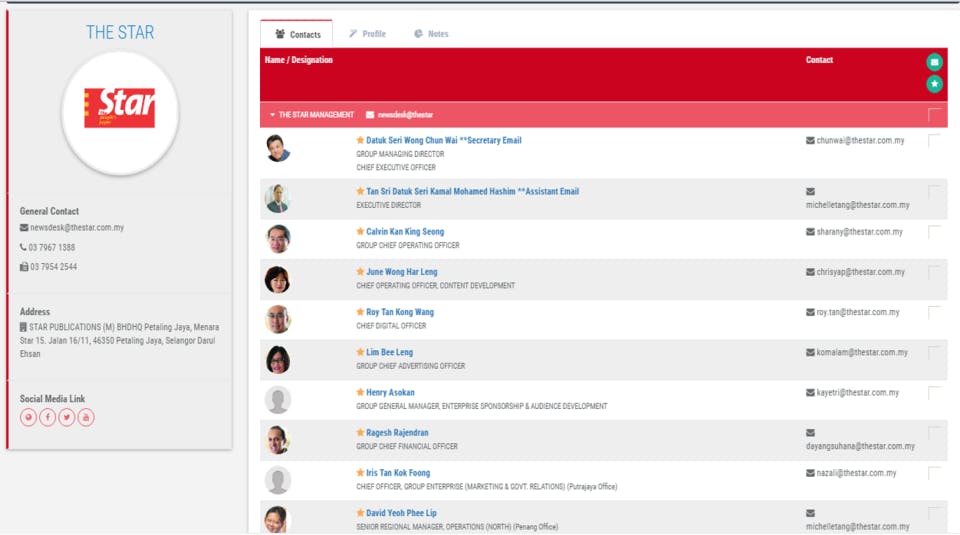Click envelope icon above michelletang email for Kamal Hashim
The width and height of the screenshot is (960, 535).
tap(810, 192)
